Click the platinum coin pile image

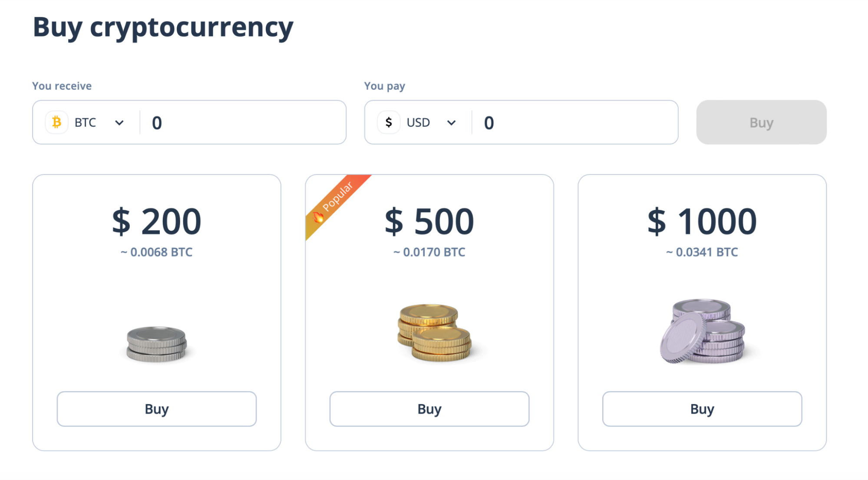[702, 331]
